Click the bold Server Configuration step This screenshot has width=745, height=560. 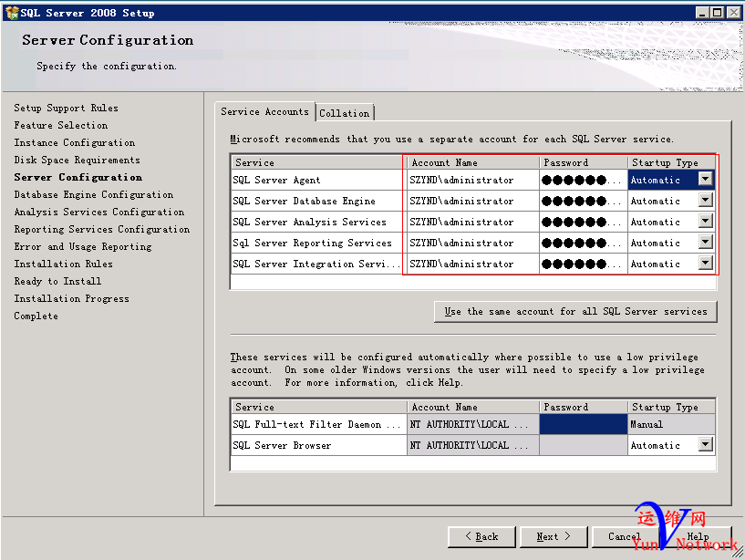(78, 177)
